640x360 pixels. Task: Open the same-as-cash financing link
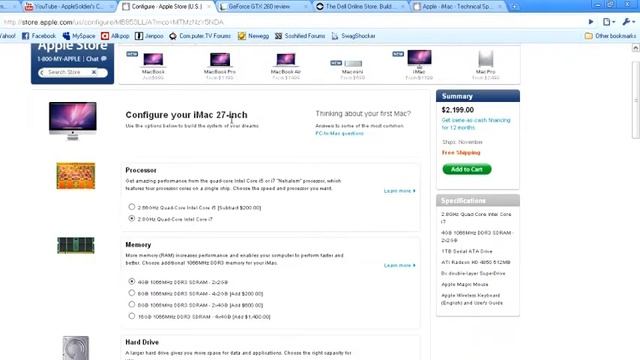(x=476, y=124)
